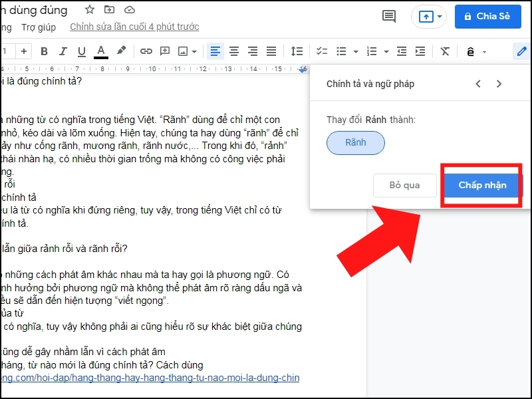The height and width of the screenshot is (399, 532).
Task: Click Bỏ qua to ignore suggestion
Action: tap(405, 186)
